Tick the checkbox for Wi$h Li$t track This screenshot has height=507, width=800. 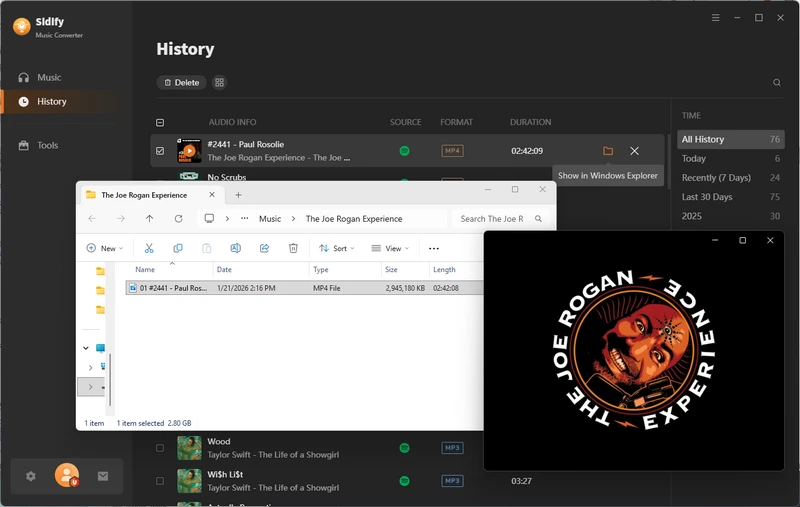coord(160,480)
